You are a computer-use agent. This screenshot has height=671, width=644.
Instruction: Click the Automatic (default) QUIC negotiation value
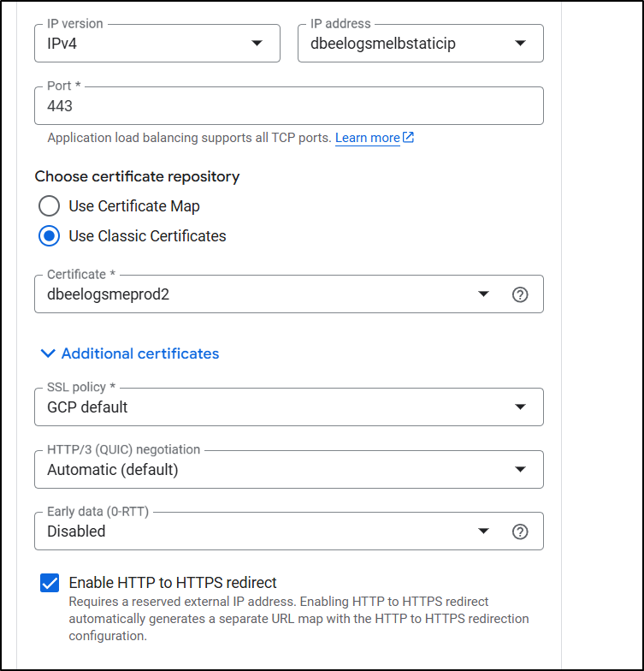[x=112, y=470]
